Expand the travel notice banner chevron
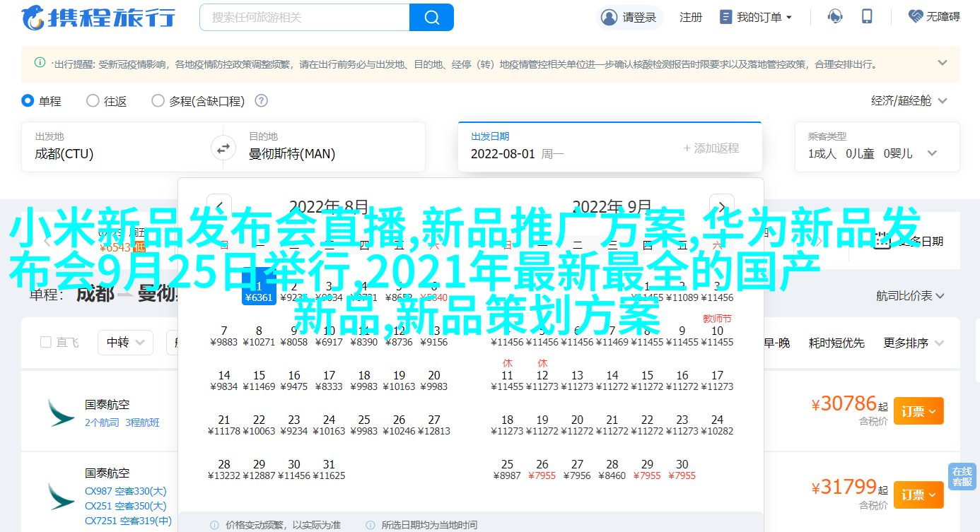The height and width of the screenshot is (532, 980). [x=942, y=63]
